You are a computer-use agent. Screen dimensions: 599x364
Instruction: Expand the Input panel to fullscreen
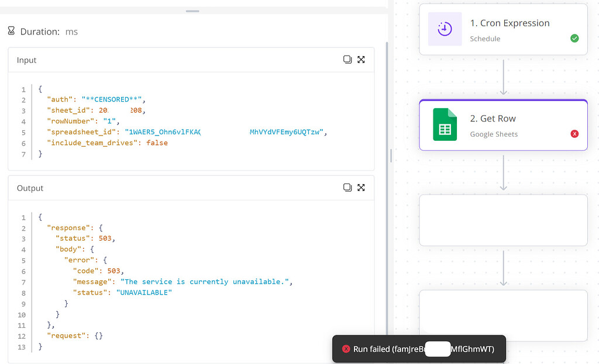[361, 60]
